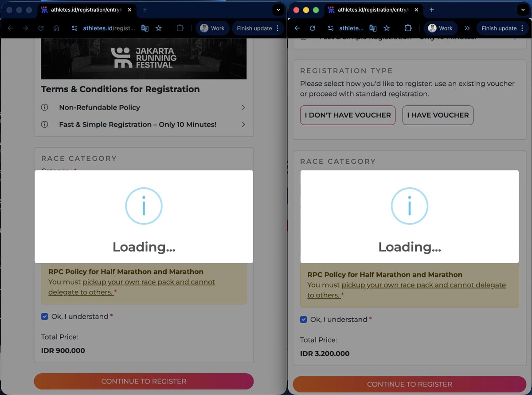Select I HAVE VOUCHER option
The height and width of the screenshot is (395, 532).
pos(438,115)
